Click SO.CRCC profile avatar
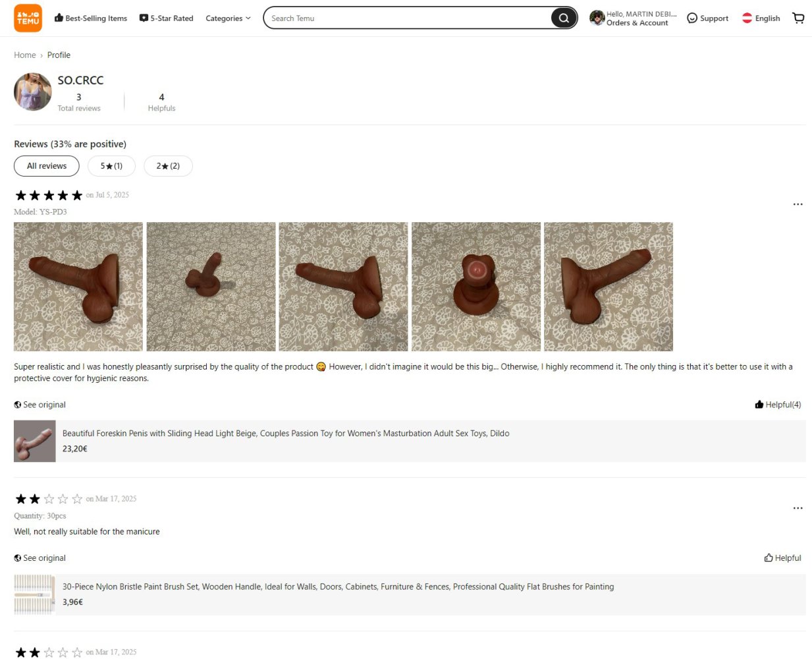 pos(33,92)
